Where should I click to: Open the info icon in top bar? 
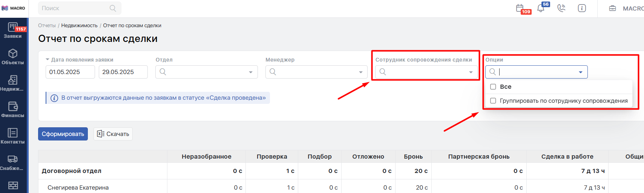tap(582, 8)
